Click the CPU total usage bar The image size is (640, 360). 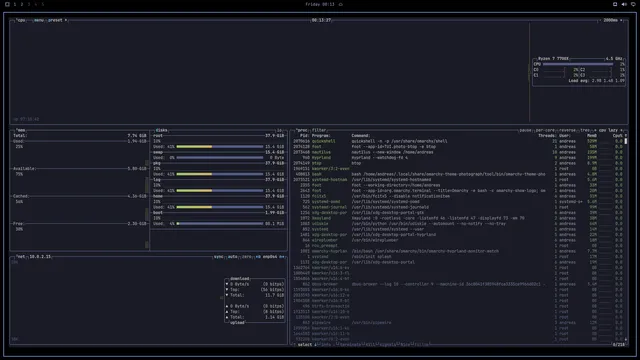coord(578,64)
